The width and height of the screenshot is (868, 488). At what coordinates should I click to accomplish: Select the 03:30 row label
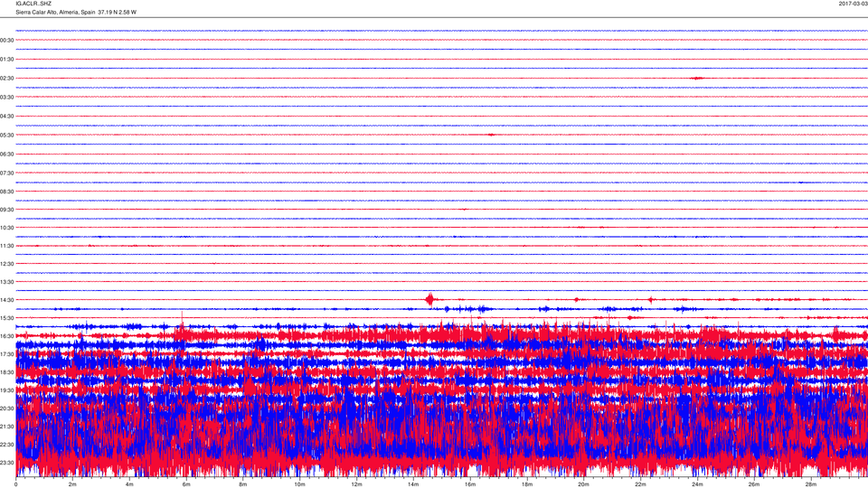(7, 98)
